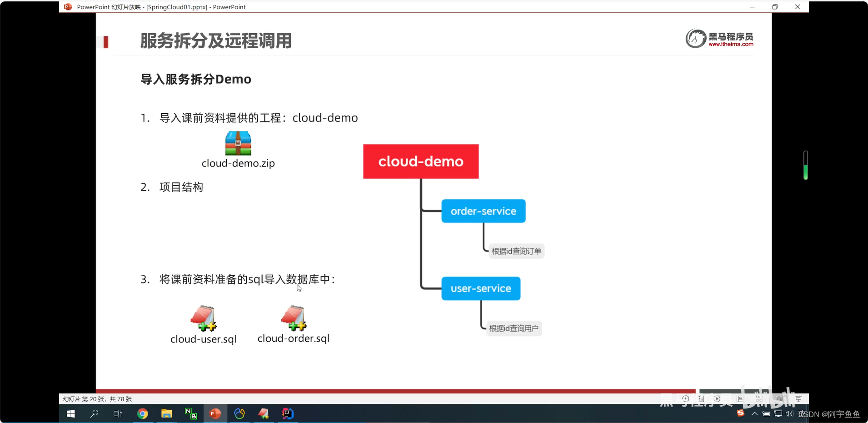Click the text 项目结构
The height and width of the screenshot is (423, 868).
[181, 187]
